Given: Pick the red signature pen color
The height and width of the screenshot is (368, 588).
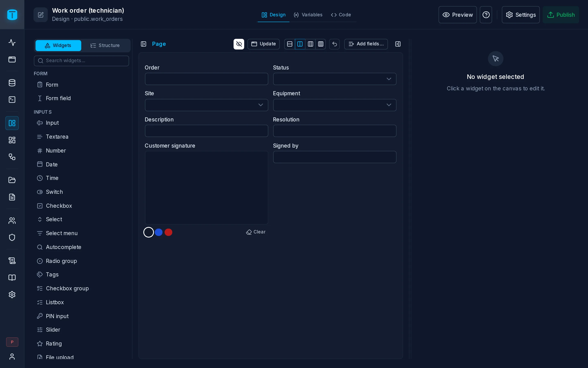Looking at the screenshot, I should click(x=168, y=232).
